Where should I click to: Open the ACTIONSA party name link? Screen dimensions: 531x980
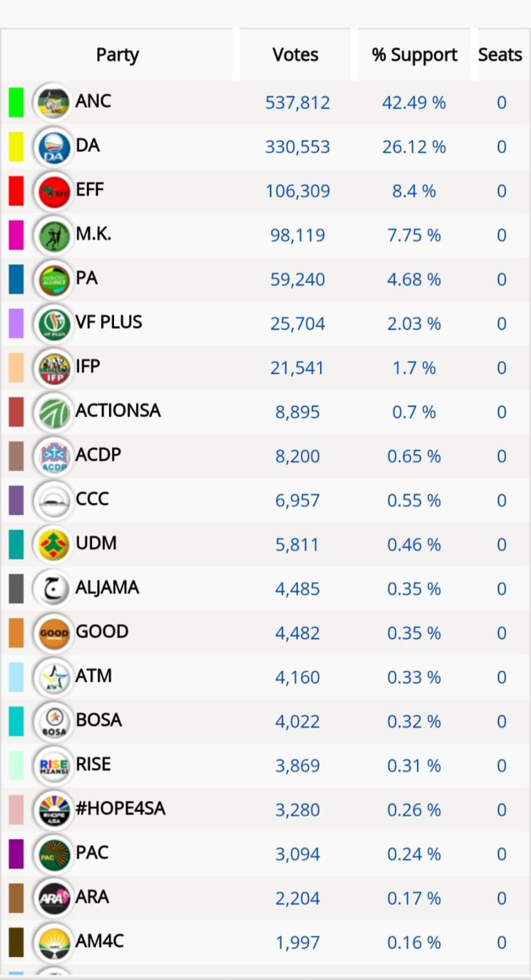118,411
